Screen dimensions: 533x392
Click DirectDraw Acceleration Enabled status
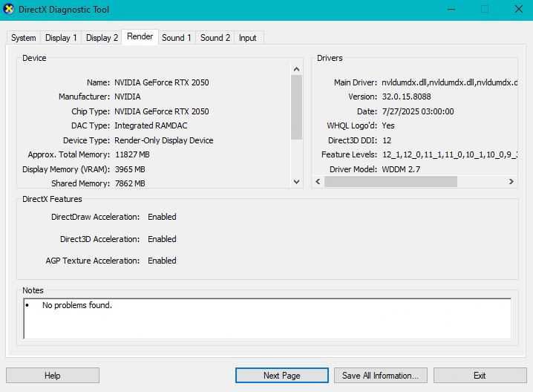click(162, 217)
